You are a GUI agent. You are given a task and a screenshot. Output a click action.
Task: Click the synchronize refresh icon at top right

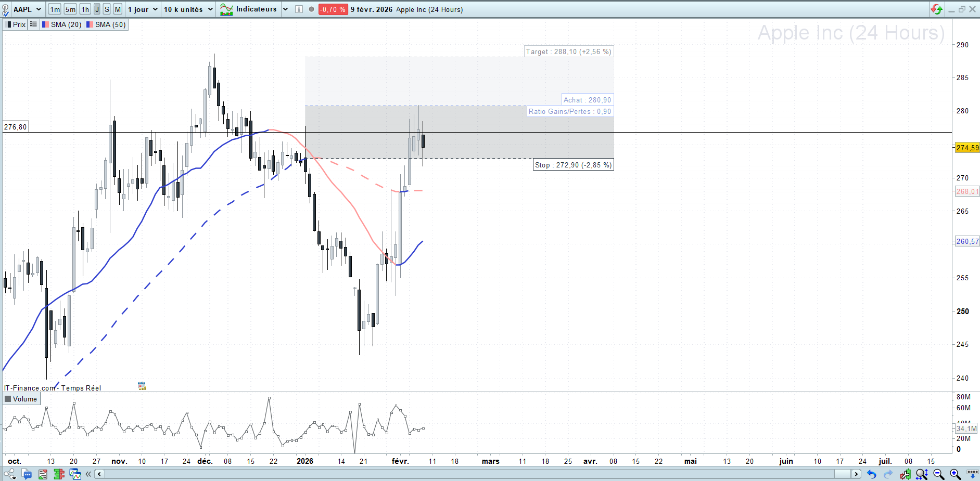click(937, 9)
